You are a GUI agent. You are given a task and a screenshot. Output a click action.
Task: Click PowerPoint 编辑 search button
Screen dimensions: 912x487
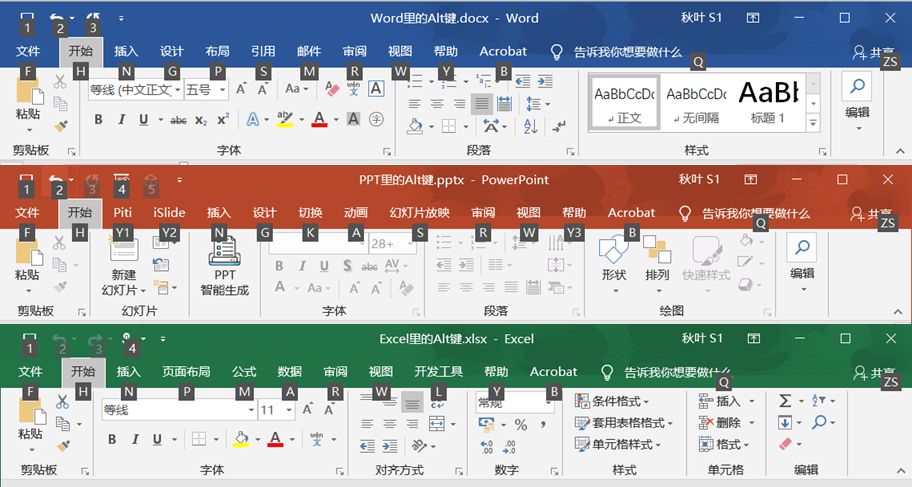pyautogui.click(x=802, y=262)
